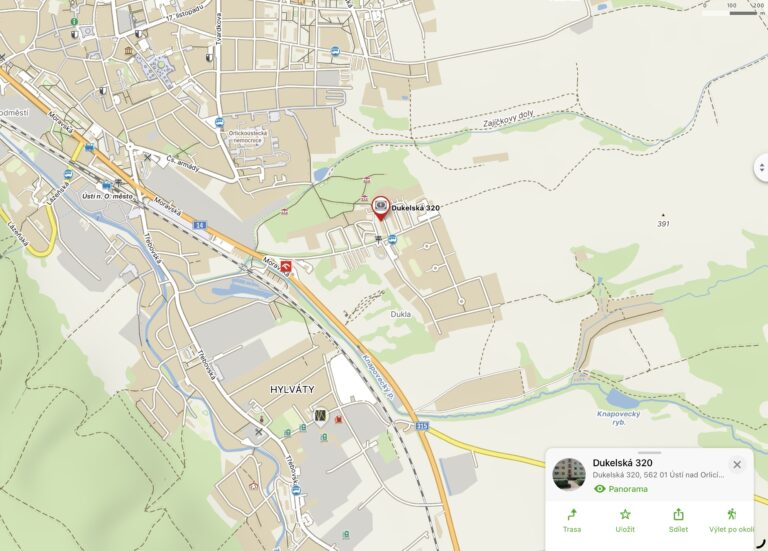Click bus stop near Orlickoústecká nemocnice
Screen dimensions: 768x551
[219, 122]
